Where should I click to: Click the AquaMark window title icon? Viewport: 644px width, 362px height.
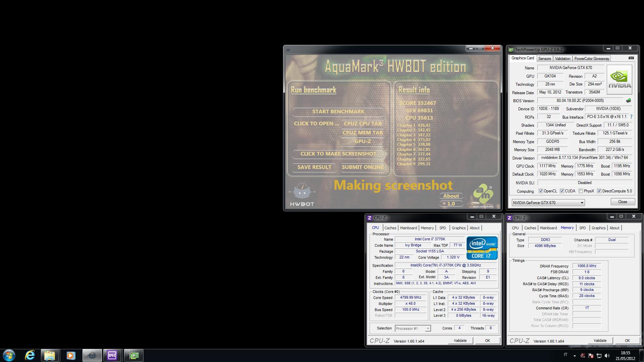[x=288, y=50]
